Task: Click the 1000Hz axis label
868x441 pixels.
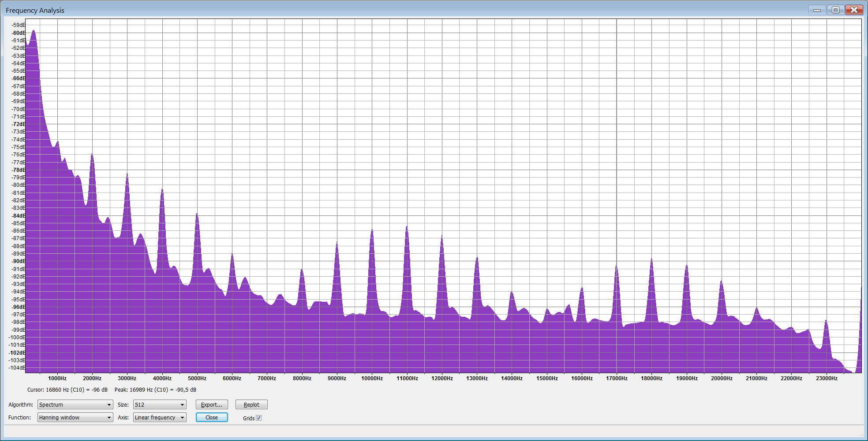Action: pos(57,378)
